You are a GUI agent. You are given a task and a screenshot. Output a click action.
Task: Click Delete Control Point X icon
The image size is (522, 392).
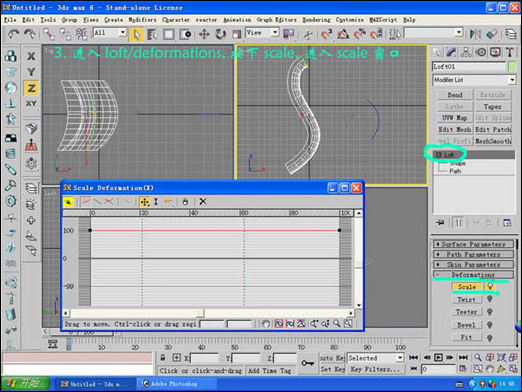click(x=203, y=201)
